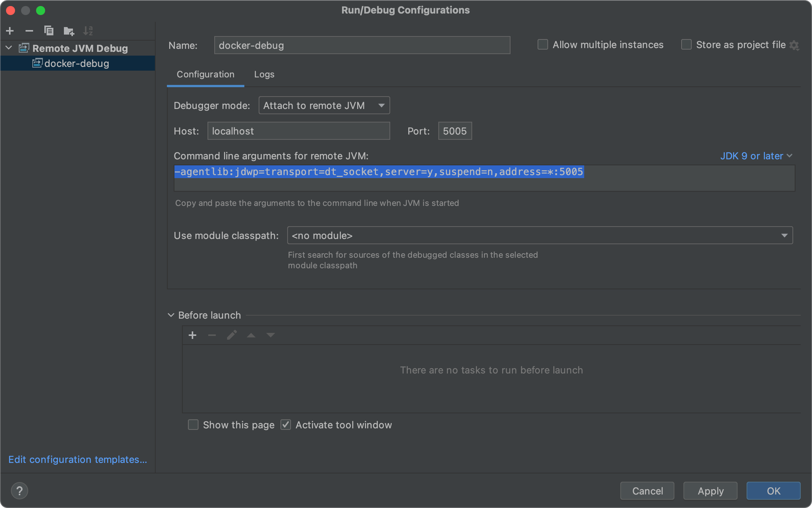
Task: Copy the docker-debug configuration
Action: 49,31
